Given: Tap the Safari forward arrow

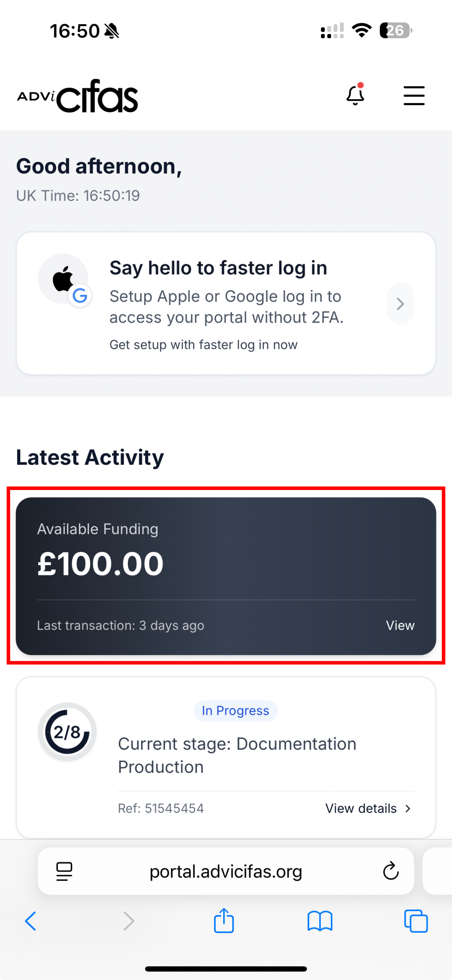Looking at the screenshot, I should click(x=129, y=921).
